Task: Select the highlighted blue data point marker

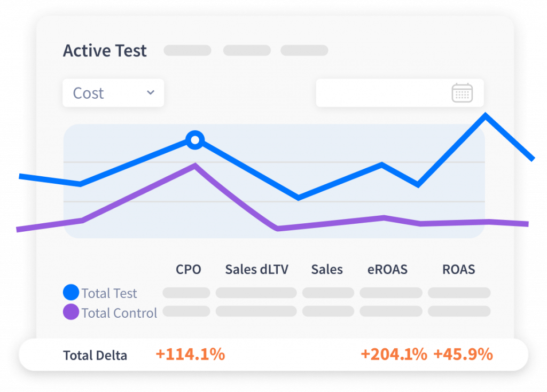Action: [195, 140]
